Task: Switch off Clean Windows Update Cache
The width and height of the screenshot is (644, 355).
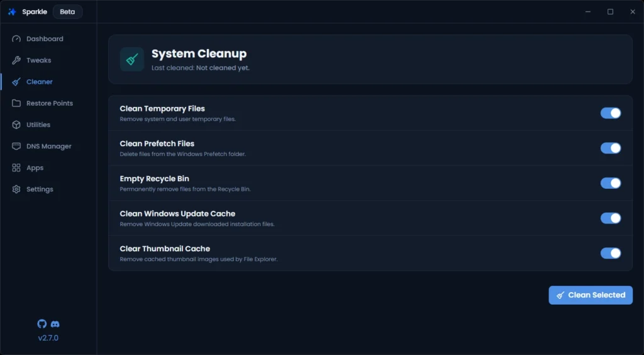Action: (610, 218)
